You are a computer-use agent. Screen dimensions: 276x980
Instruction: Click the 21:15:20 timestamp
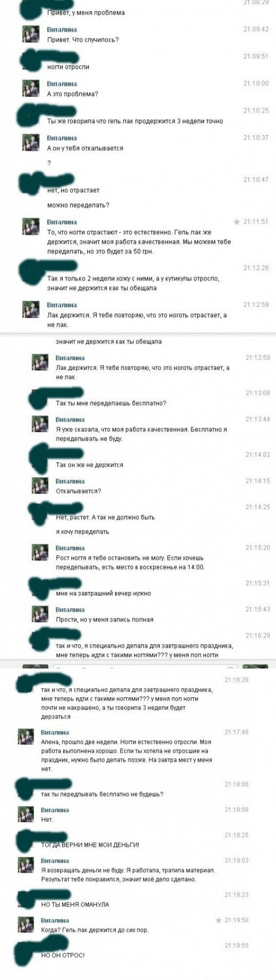(x=257, y=548)
